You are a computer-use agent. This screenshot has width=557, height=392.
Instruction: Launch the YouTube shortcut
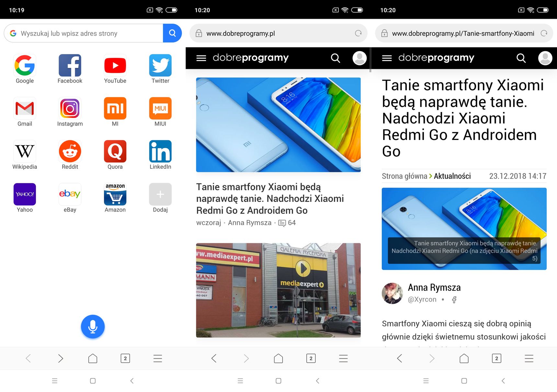[x=115, y=65]
